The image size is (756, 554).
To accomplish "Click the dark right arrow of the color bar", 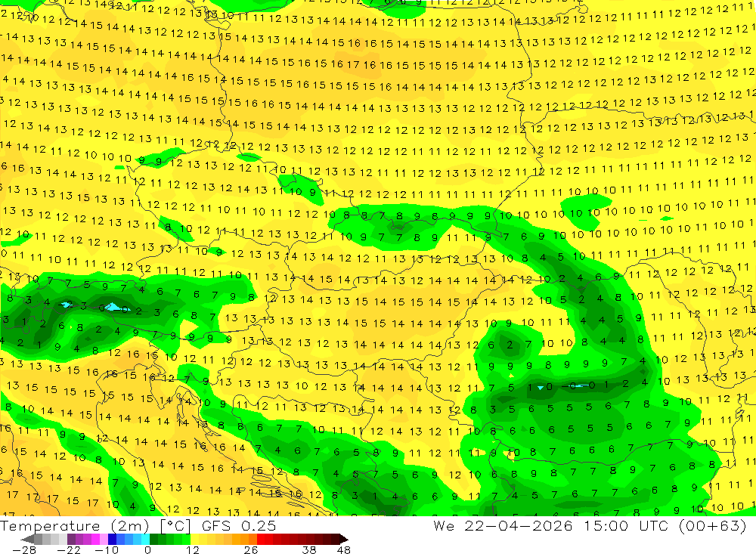I will pyautogui.click(x=344, y=539).
